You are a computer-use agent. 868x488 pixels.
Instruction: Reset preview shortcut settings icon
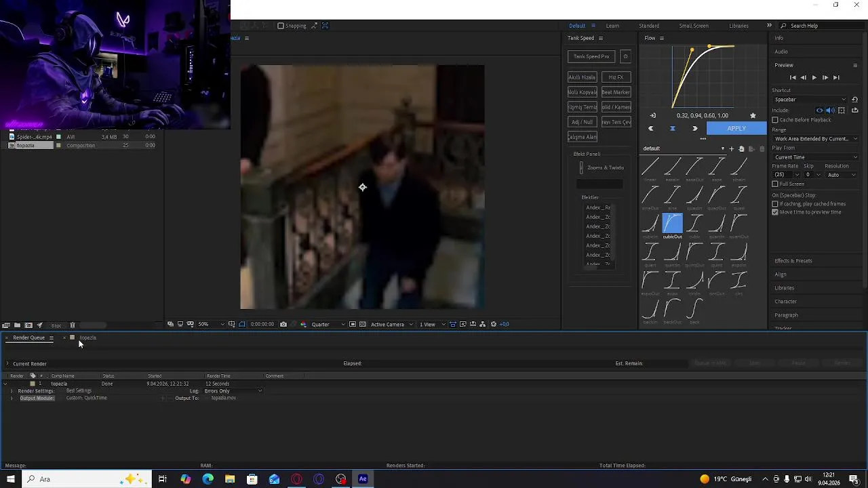(x=854, y=100)
